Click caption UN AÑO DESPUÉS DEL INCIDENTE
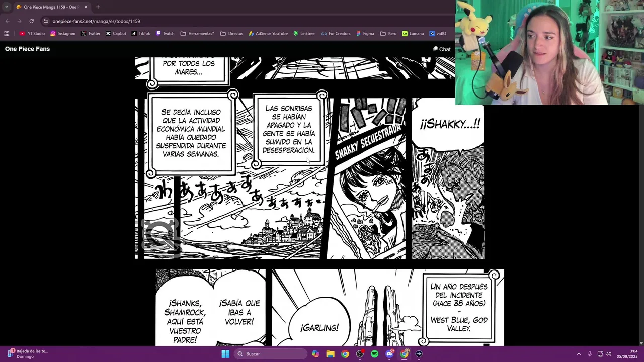The height and width of the screenshot is (362, 644). (459, 307)
